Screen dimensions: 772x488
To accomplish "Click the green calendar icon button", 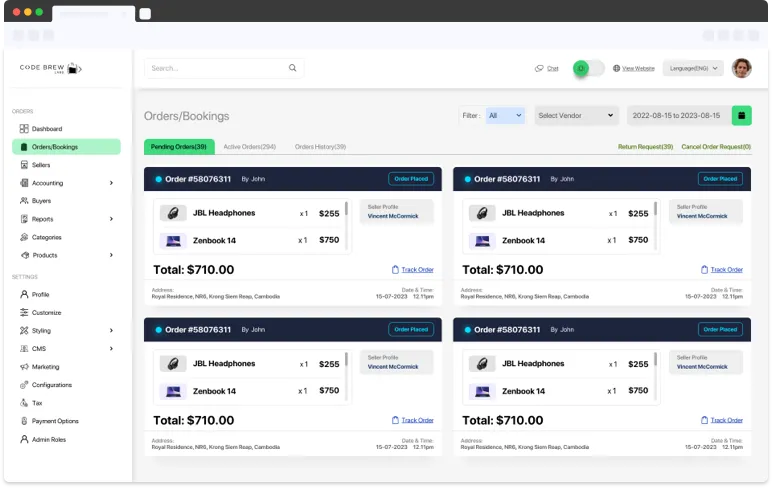I will pos(741,116).
